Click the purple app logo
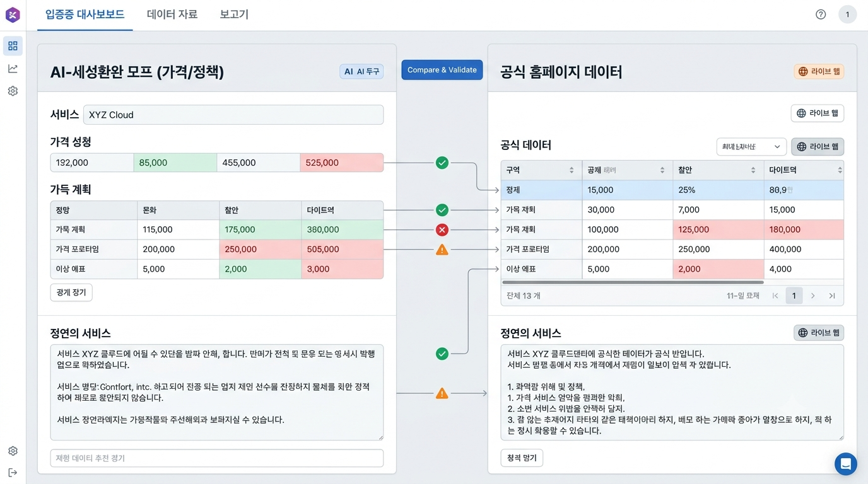 click(13, 14)
